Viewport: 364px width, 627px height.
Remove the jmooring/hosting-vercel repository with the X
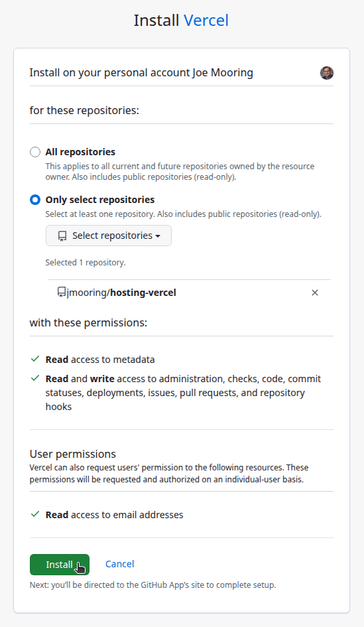[315, 293]
